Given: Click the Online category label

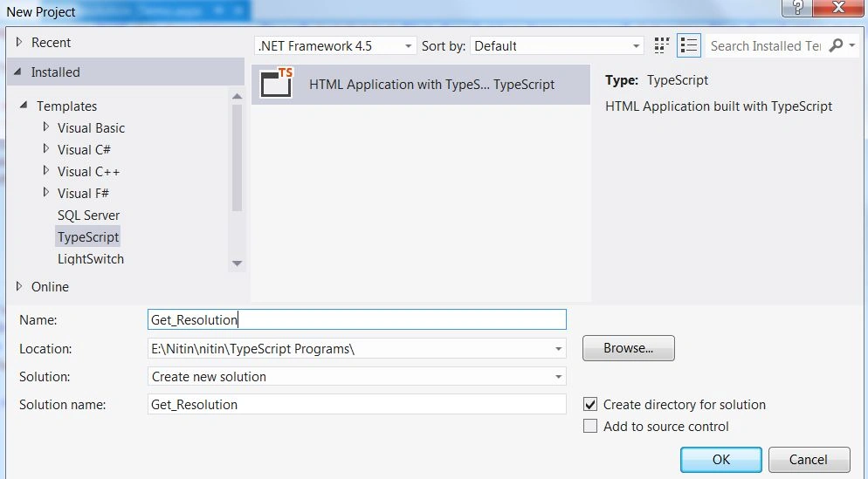Looking at the screenshot, I should 50,286.
